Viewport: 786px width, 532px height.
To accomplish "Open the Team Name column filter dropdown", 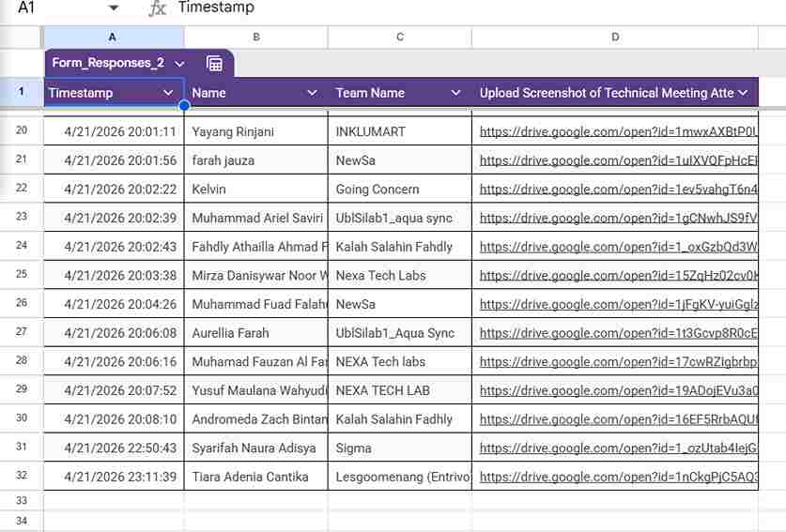I will (x=455, y=93).
